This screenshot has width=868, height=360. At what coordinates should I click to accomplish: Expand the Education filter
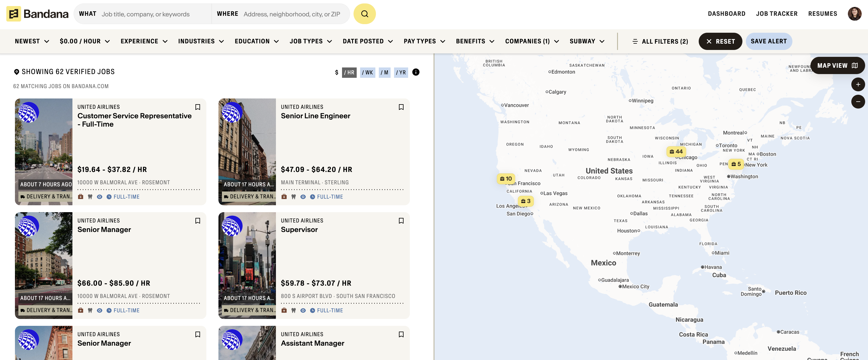(x=257, y=41)
